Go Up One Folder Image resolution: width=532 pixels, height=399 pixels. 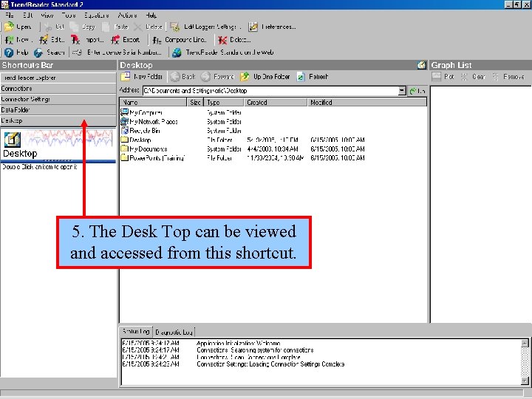pyautogui.click(x=265, y=77)
